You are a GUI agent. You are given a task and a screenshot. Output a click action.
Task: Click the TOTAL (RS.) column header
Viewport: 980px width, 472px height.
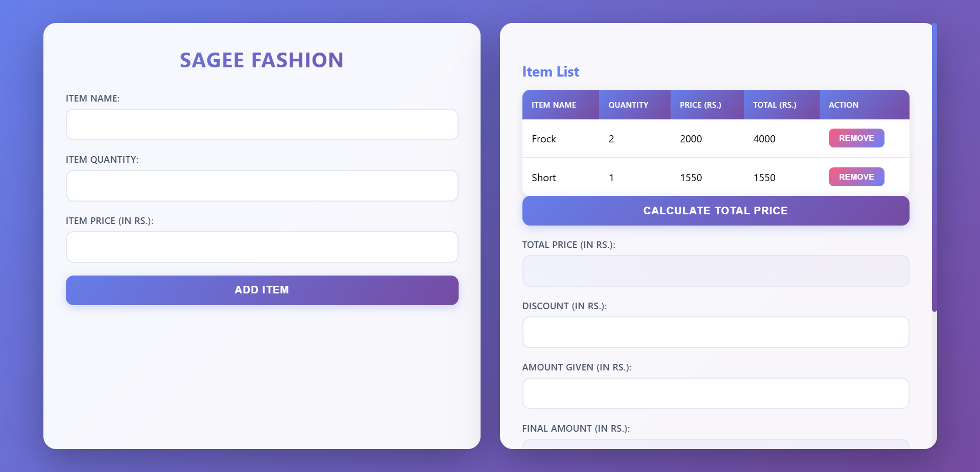[x=774, y=105]
